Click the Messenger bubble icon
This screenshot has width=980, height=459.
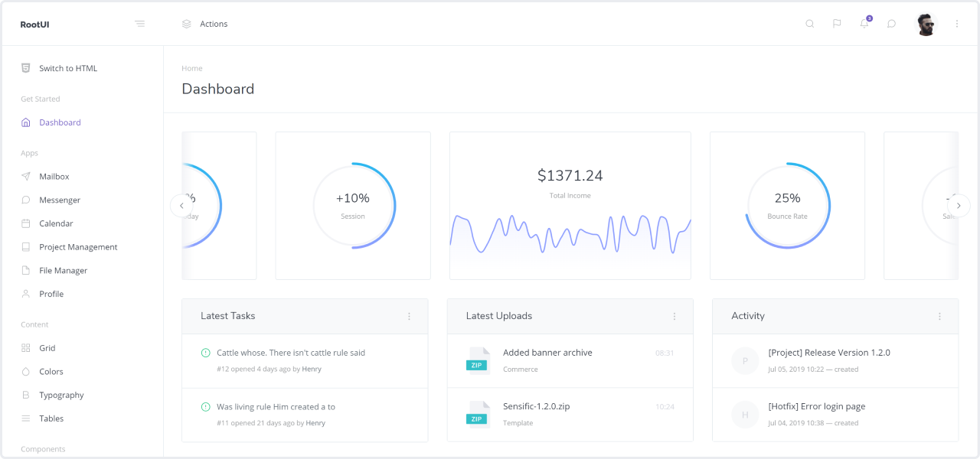pyautogui.click(x=26, y=200)
